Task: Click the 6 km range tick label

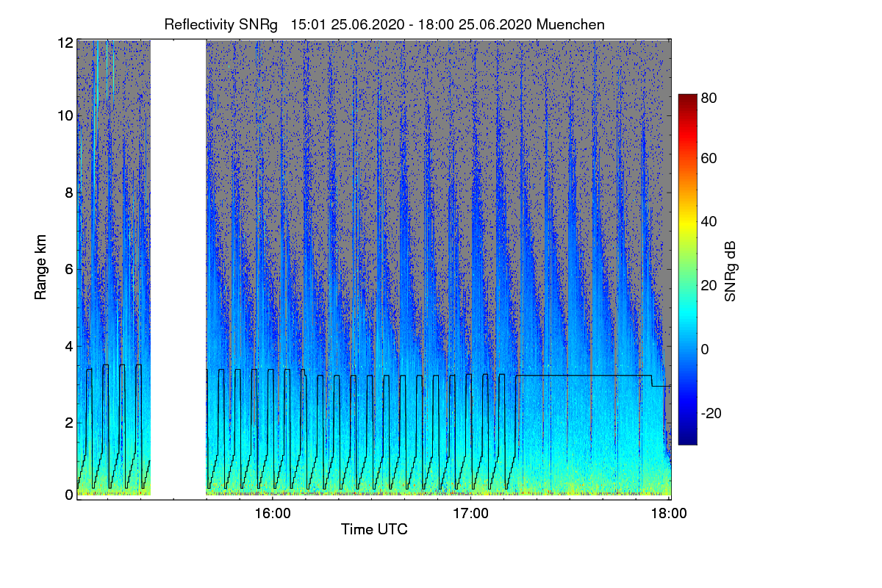Action: (x=69, y=269)
